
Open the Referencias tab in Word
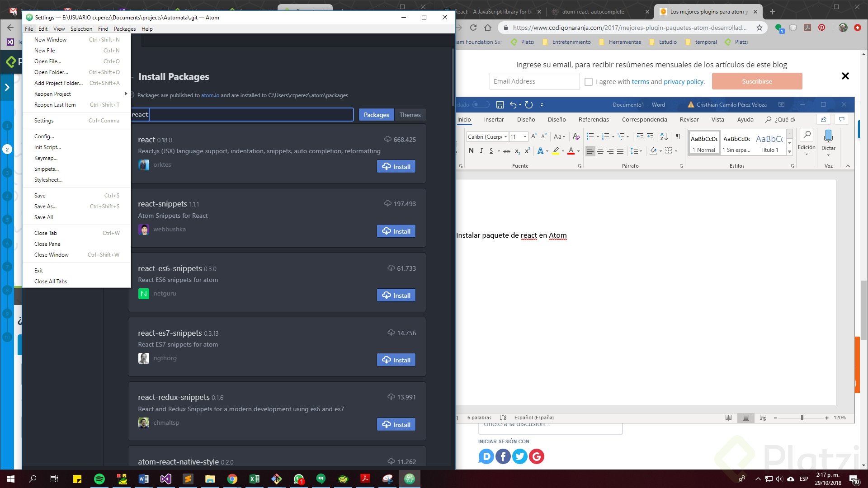tap(594, 119)
